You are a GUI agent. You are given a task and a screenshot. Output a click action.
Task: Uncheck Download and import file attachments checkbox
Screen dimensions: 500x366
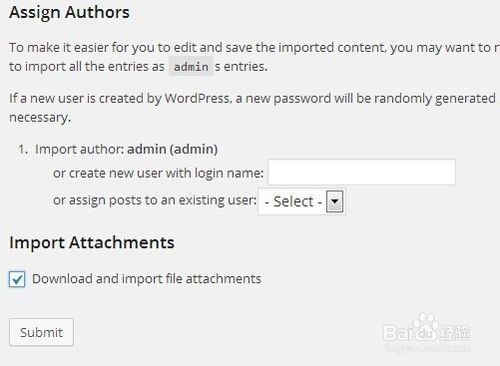(17, 279)
